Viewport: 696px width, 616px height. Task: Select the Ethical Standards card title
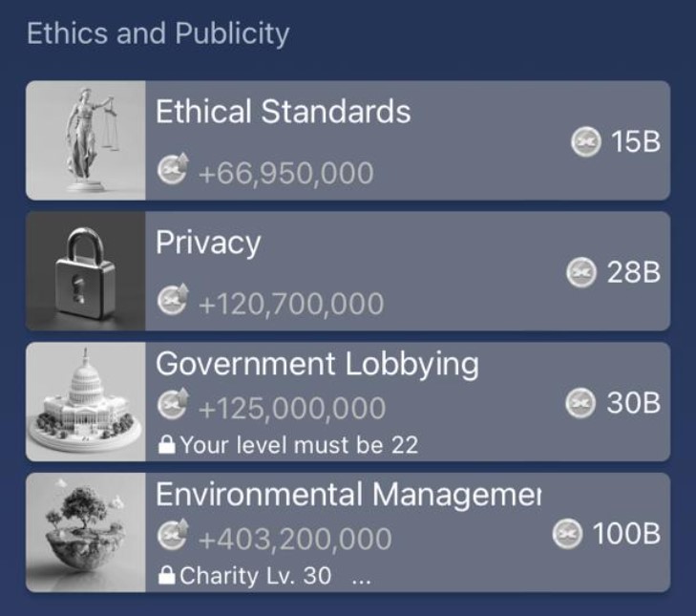(283, 112)
